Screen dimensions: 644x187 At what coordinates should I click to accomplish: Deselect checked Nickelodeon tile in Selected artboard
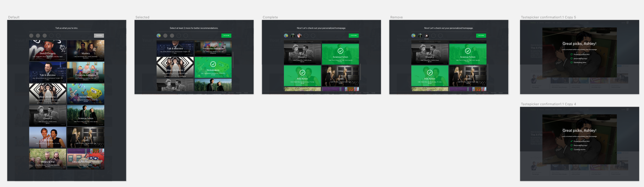(213, 67)
